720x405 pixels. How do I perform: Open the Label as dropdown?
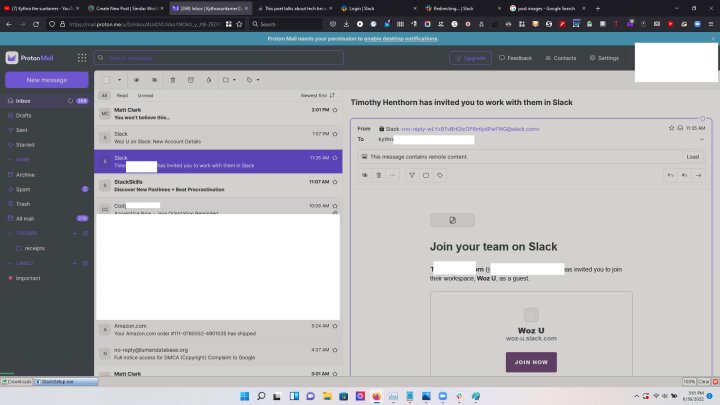click(x=253, y=80)
